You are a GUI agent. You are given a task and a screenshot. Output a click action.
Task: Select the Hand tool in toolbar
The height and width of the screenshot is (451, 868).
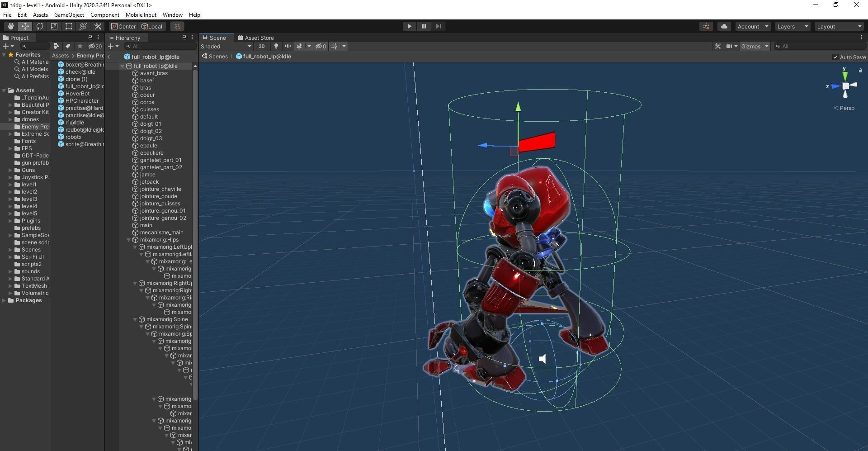tap(10, 26)
